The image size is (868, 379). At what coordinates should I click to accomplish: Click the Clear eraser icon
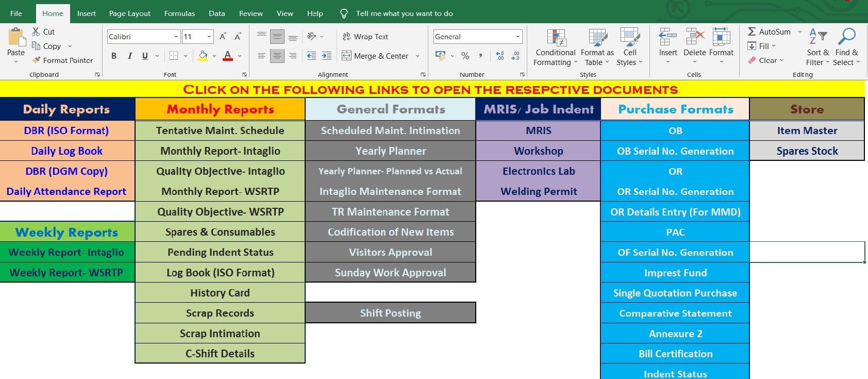tap(752, 60)
